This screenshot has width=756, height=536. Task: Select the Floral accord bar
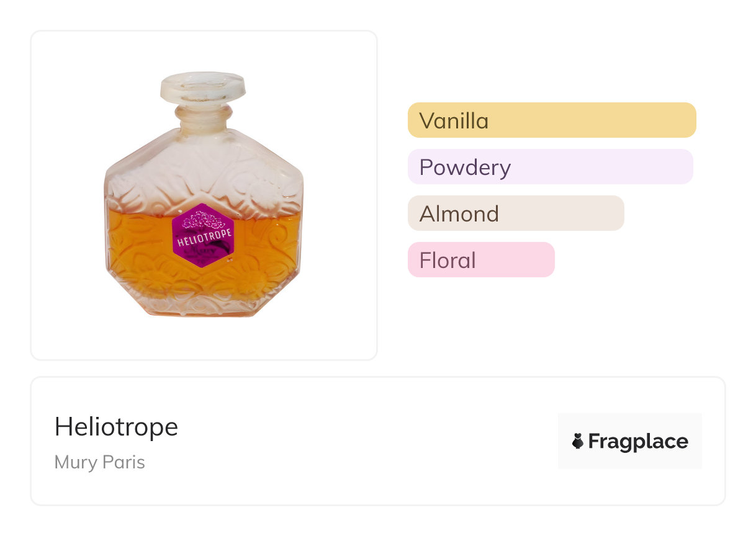[480, 260]
